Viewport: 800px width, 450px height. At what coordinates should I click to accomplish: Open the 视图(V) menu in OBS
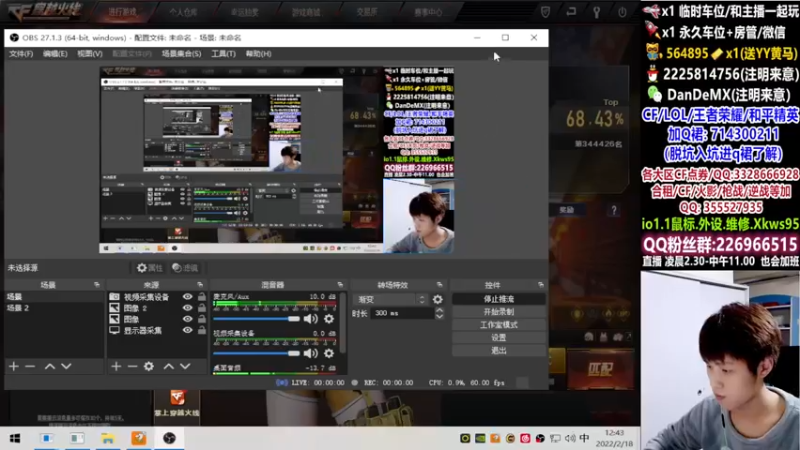tap(90, 54)
